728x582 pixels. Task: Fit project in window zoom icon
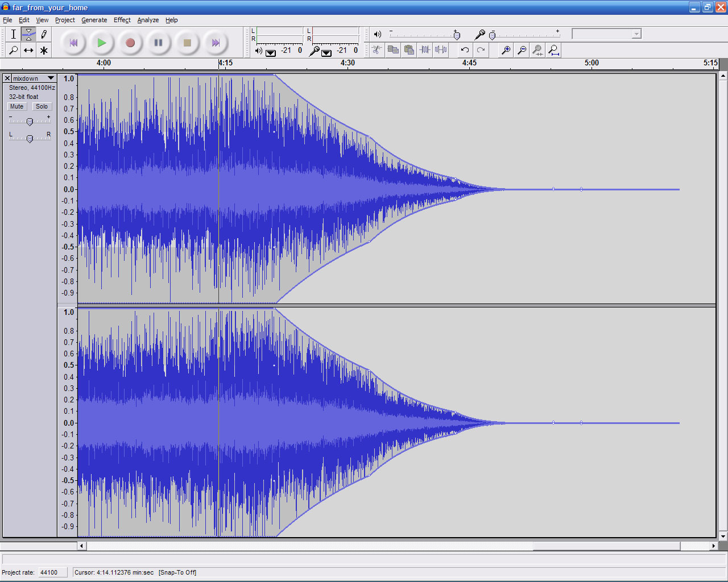pos(553,50)
